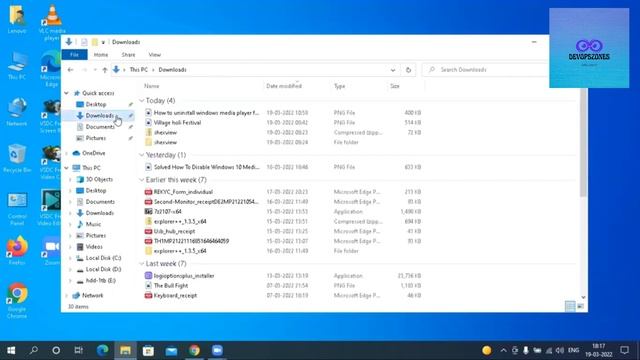Collapse the This PC tree node
640x360 pixels.
67,168
